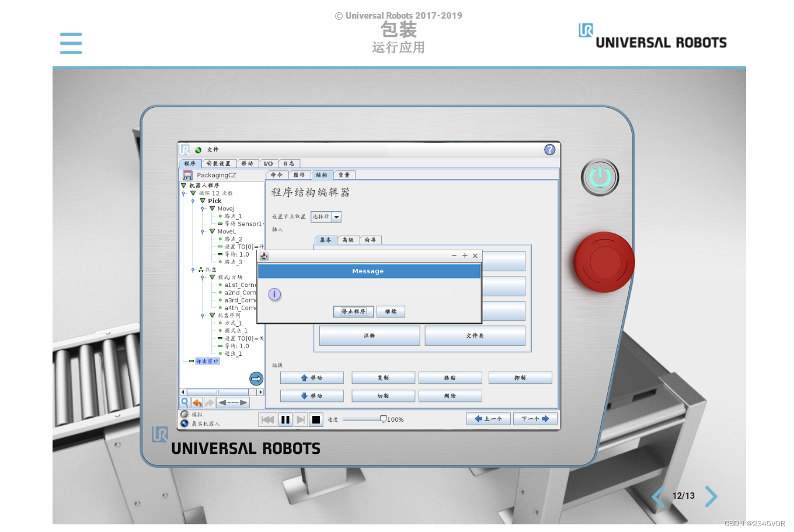The height and width of the screenshot is (532, 794).
Task: Click the blue circular arrow button
Action: pos(256,379)
